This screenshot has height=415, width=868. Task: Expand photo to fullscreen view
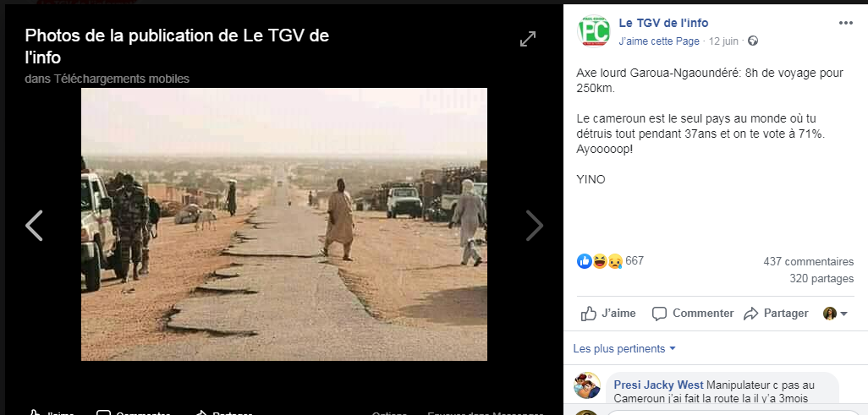point(528,39)
